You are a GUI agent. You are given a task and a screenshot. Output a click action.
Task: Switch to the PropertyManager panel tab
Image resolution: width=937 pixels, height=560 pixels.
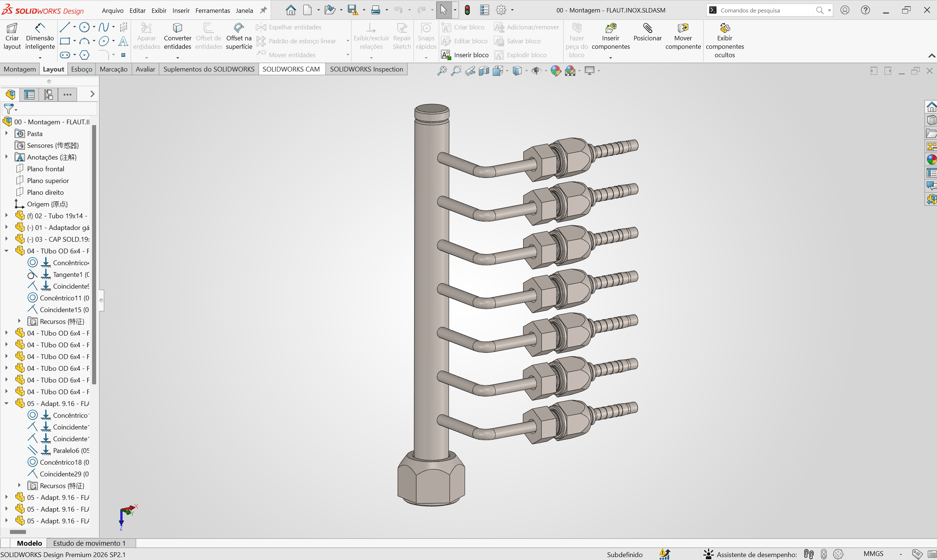[29, 94]
